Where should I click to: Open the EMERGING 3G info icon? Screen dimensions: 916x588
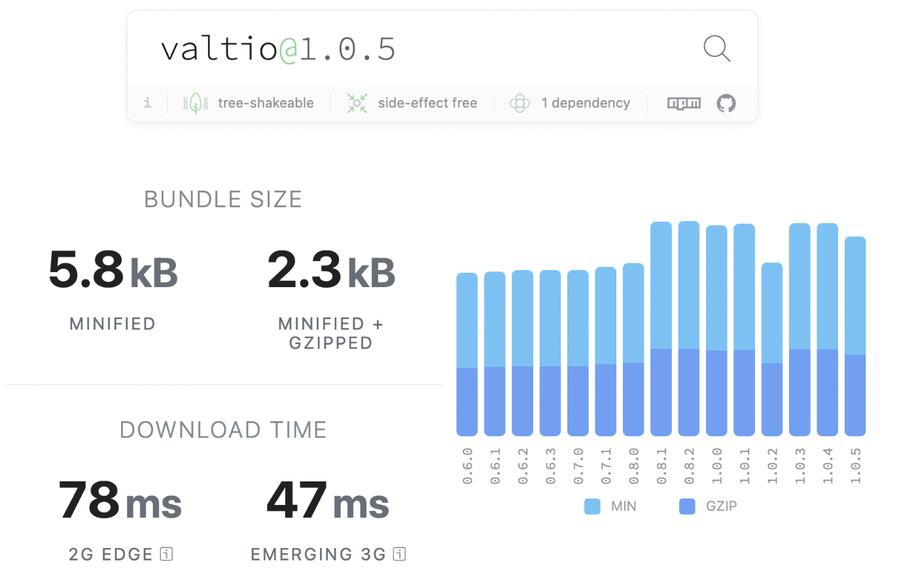click(400, 554)
